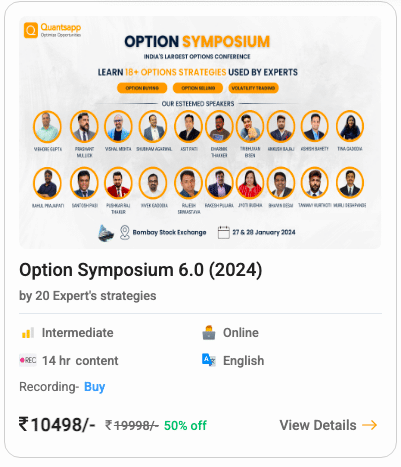Click the OPTION SYMPOSIUM banner heading
This screenshot has width=401, height=467.
pyautogui.click(x=197, y=42)
